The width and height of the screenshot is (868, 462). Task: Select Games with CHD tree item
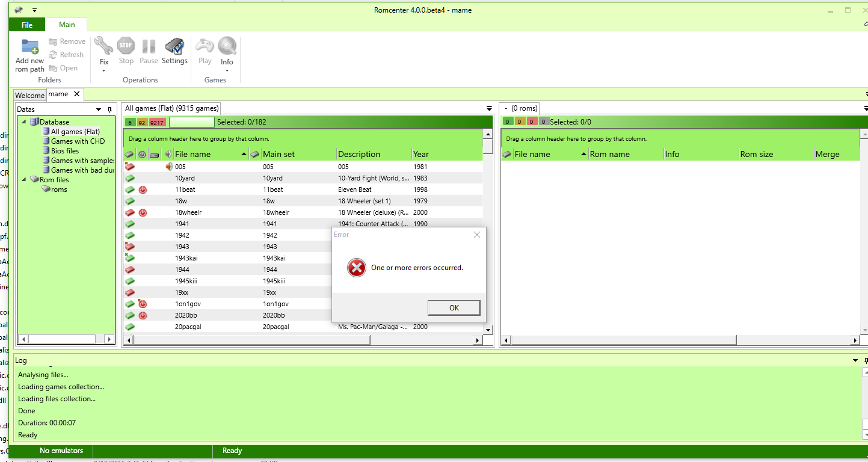(78, 141)
